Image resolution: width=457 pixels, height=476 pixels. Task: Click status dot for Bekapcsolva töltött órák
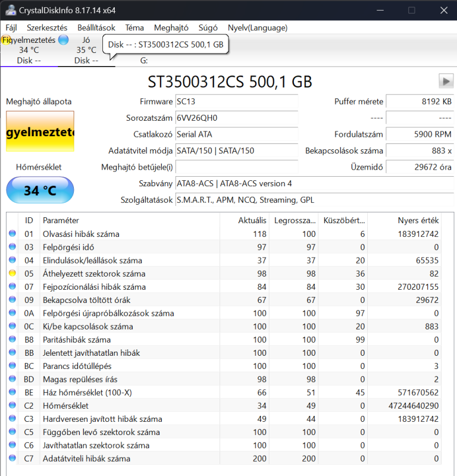click(x=12, y=300)
